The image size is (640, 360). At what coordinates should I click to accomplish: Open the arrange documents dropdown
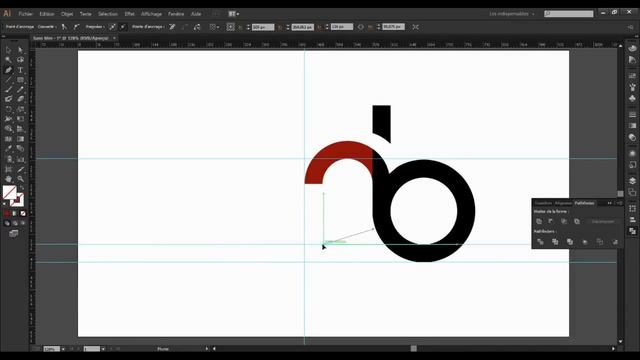[x=234, y=14]
